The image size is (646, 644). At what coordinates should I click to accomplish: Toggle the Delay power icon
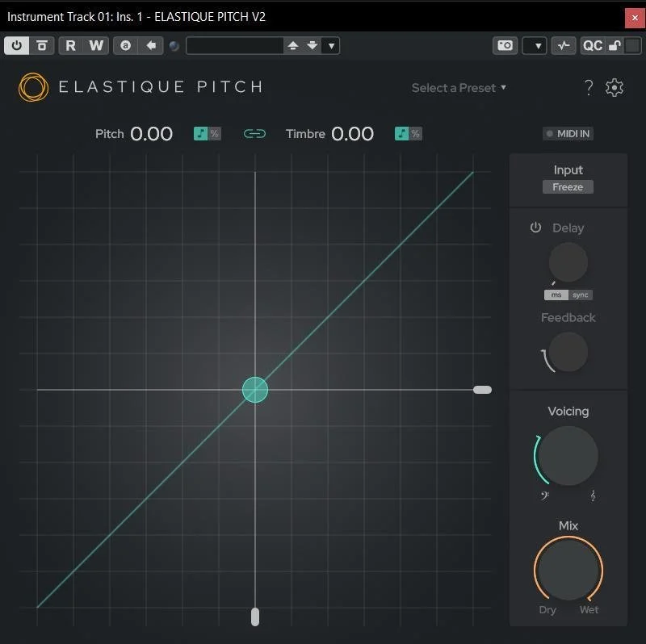click(x=535, y=228)
